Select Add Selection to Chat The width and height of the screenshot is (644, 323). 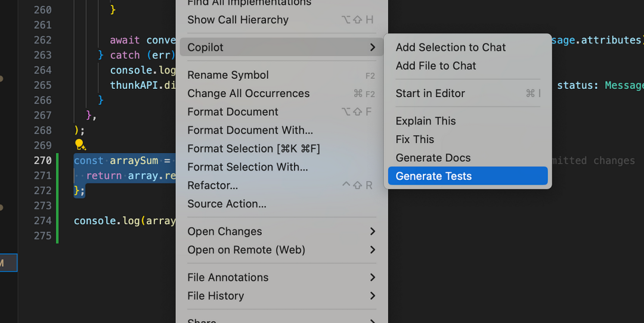click(451, 47)
